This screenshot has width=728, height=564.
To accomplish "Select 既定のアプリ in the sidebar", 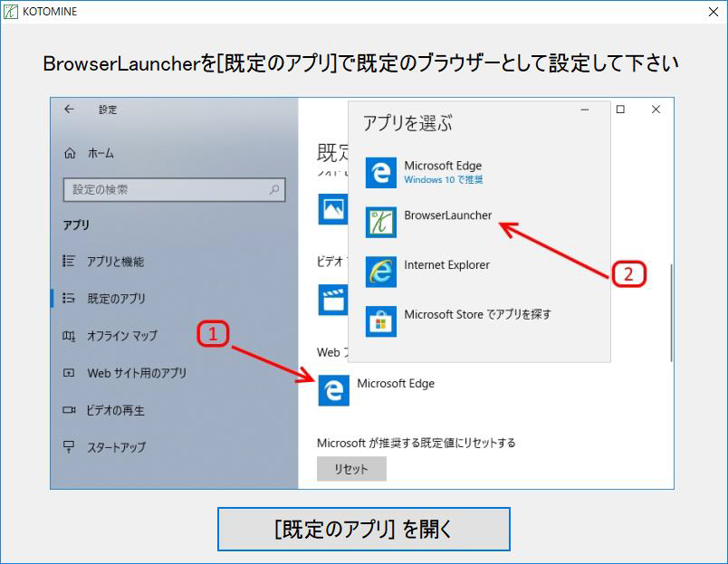I will [x=116, y=298].
